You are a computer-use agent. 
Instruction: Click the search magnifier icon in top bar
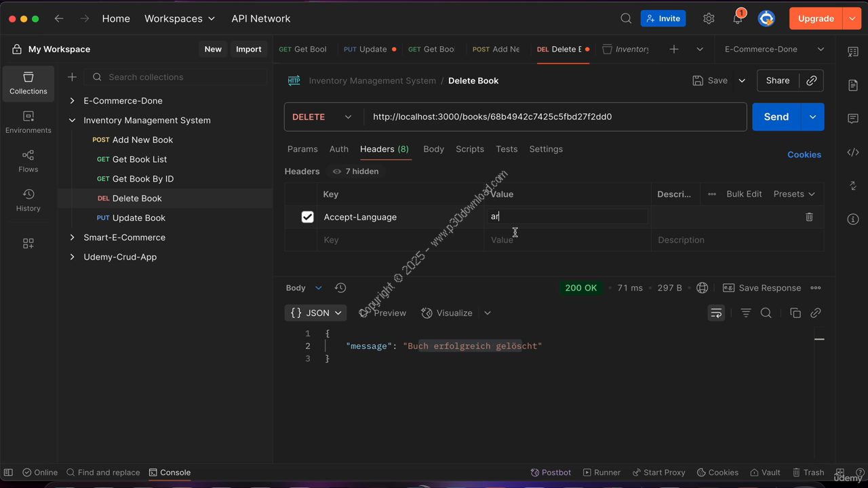point(626,19)
